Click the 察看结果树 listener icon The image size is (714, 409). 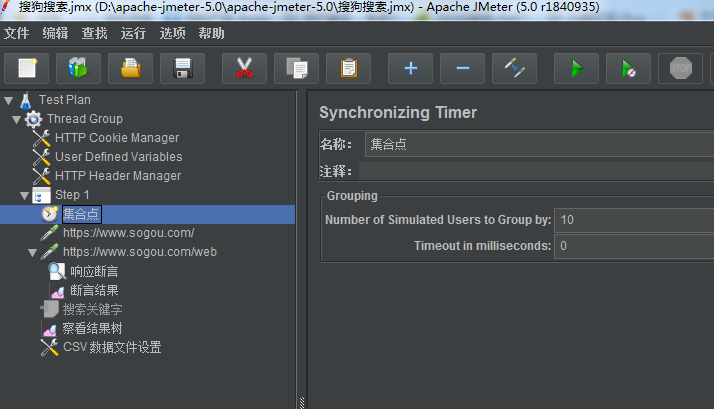tap(49, 329)
